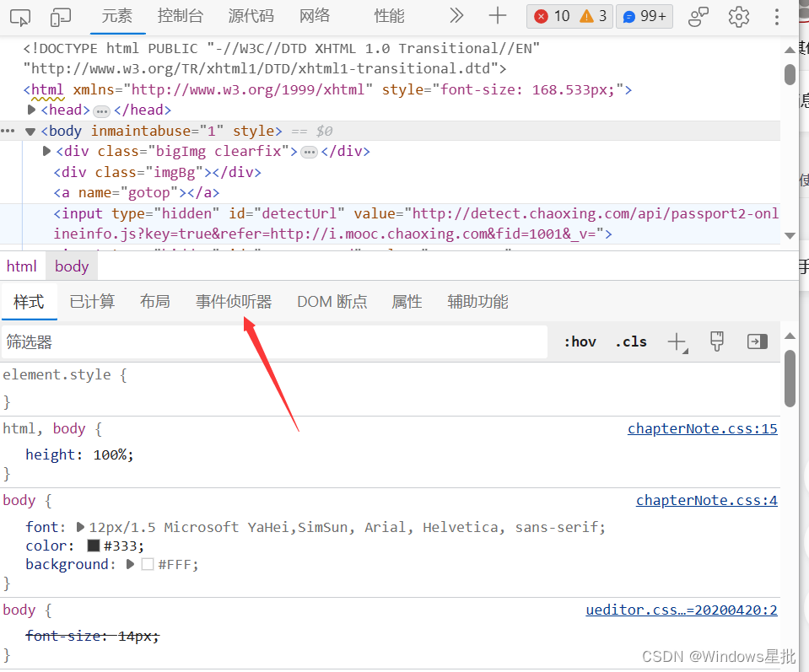Open the three-dot customize menu
Image resolution: width=809 pixels, height=672 pixels.
(776, 17)
